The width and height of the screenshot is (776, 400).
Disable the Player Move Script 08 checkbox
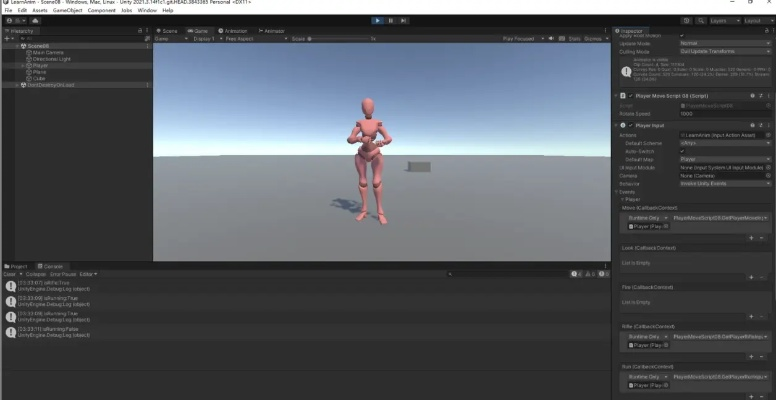pyautogui.click(x=629, y=96)
